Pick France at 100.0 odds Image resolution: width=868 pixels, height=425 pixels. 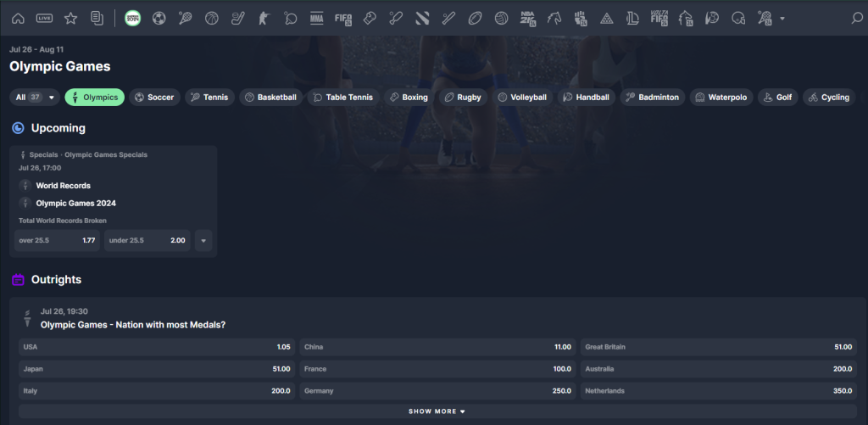coord(437,369)
